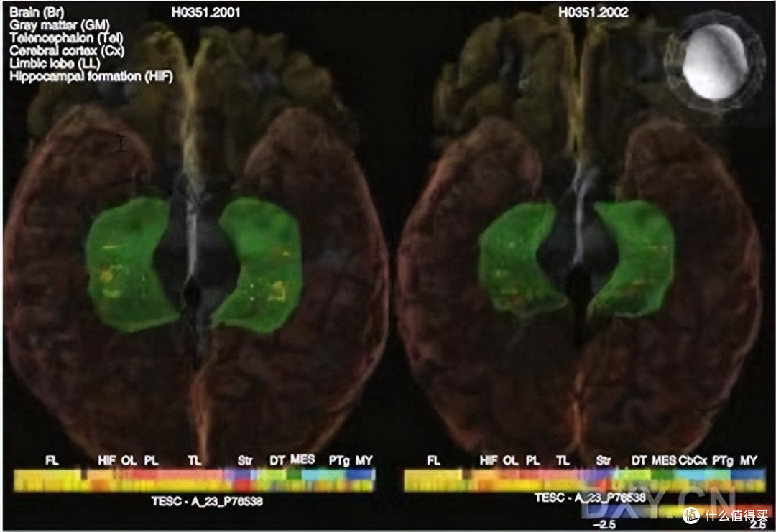The height and width of the screenshot is (532, 776).
Task: Pick the Cerebral cortex (Cx) entry
Action: click(67, 51)
